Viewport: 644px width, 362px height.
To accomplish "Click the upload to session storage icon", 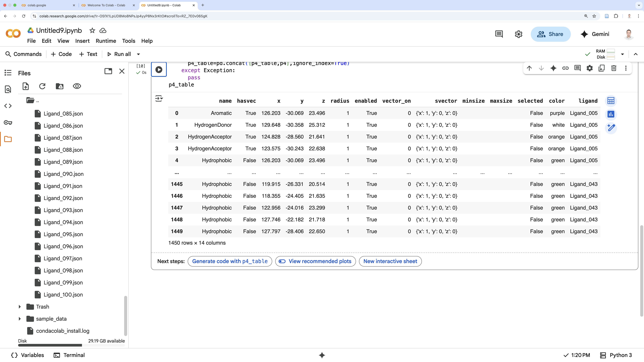I will coord(26,86).
